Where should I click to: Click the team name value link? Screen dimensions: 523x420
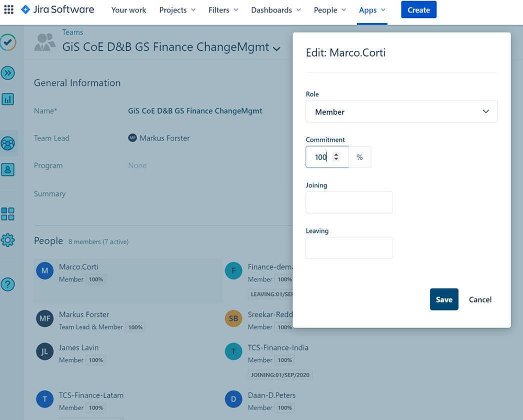click(x=195, y=110)
